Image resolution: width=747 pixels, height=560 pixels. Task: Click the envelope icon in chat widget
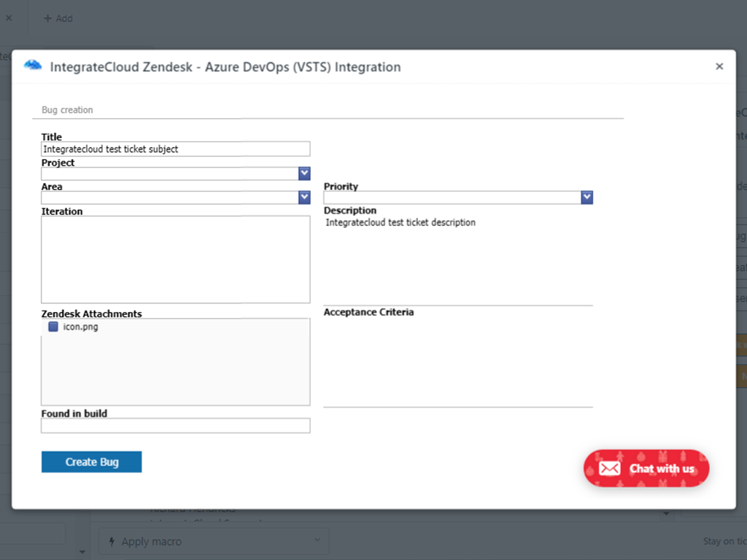click(x=609, y=468)
